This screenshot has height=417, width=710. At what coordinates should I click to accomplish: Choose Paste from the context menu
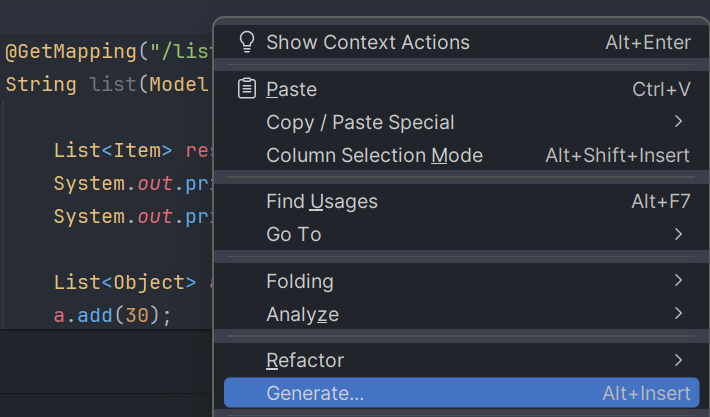(x=292, y=89)
